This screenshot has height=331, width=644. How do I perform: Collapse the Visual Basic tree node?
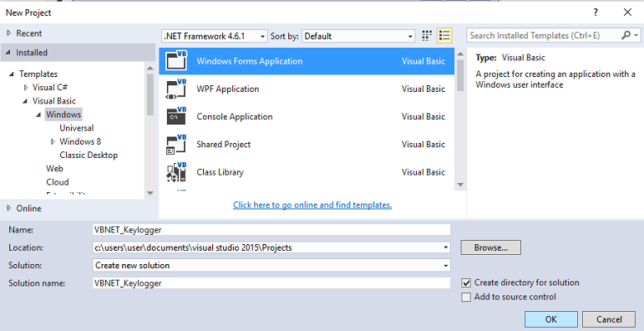click(25, 101)
